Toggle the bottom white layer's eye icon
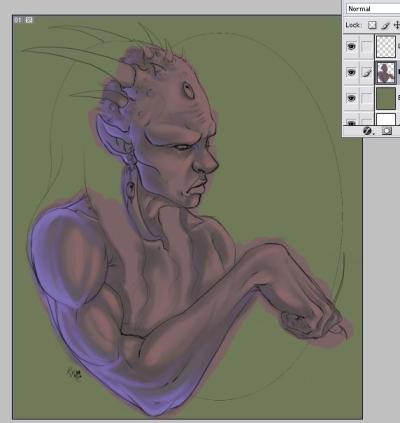This screenshot has height=423, width=400. [351, 122]
